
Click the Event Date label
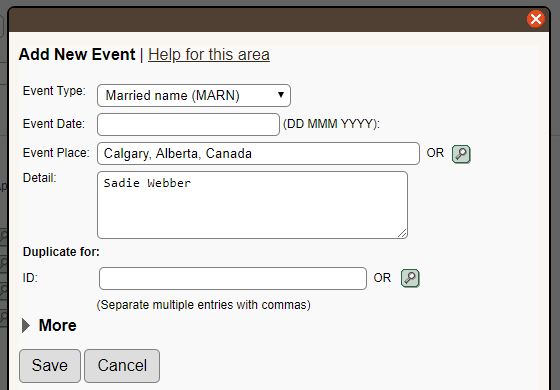point(54,124)
